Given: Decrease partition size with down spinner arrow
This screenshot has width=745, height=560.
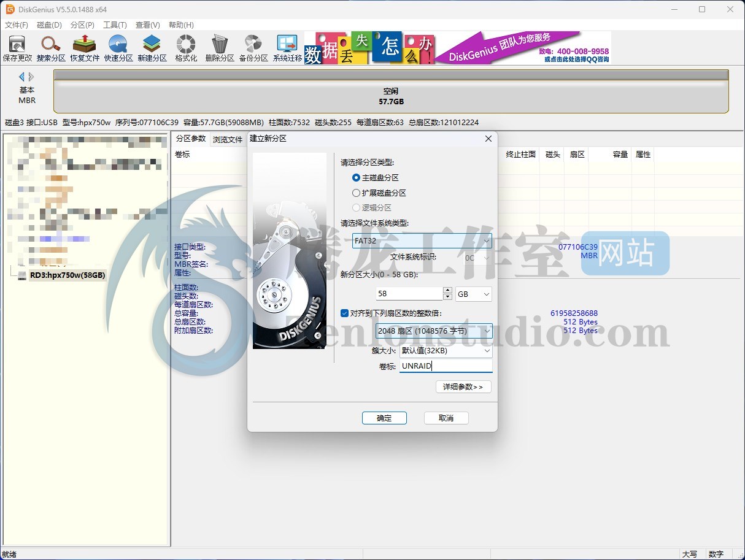Looking at the screenshot, I should coord(447,297).
